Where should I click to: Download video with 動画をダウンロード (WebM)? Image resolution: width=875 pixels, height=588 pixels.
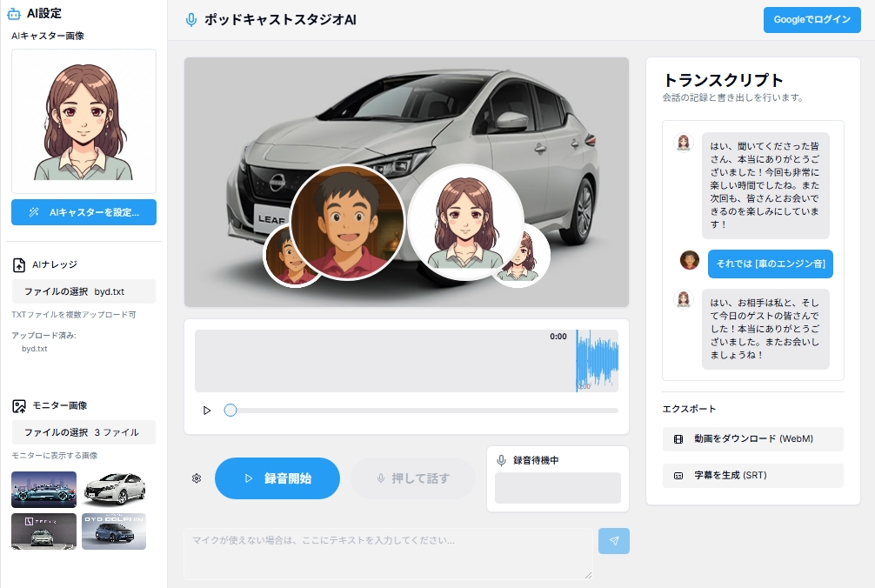(x=752, y=439)
